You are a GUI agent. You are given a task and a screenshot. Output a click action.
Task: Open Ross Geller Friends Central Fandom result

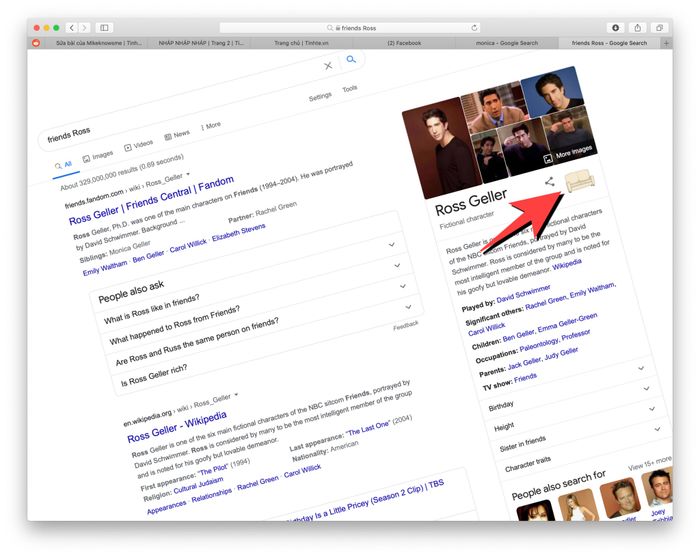[x=151, y=201]
